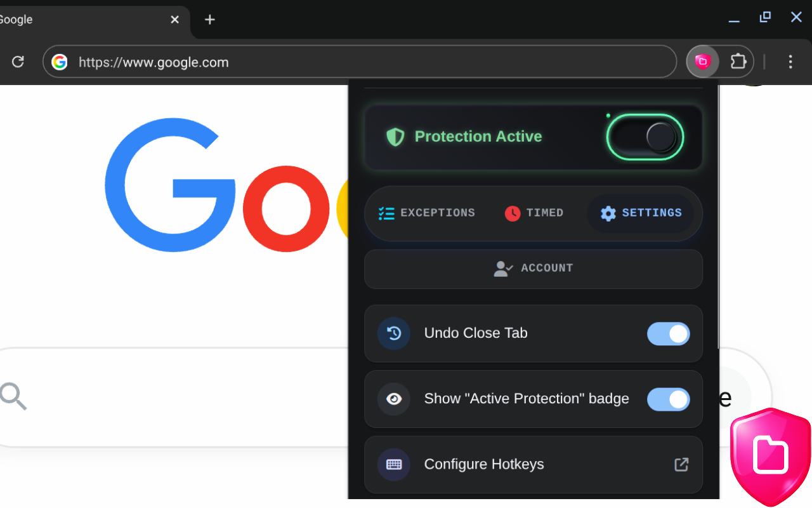Click the address bar URL field
This screenshot has height=508, width=812.
click(x=368, y=62)
